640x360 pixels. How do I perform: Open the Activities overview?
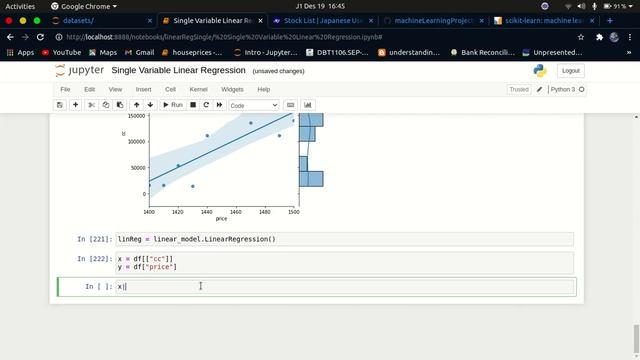(20, 6)
